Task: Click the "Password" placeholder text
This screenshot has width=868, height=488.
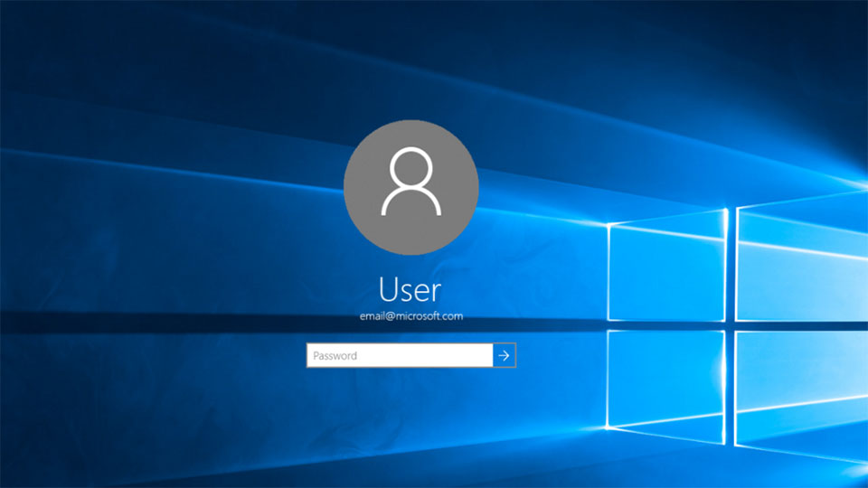Action: (x=335, y=356)
